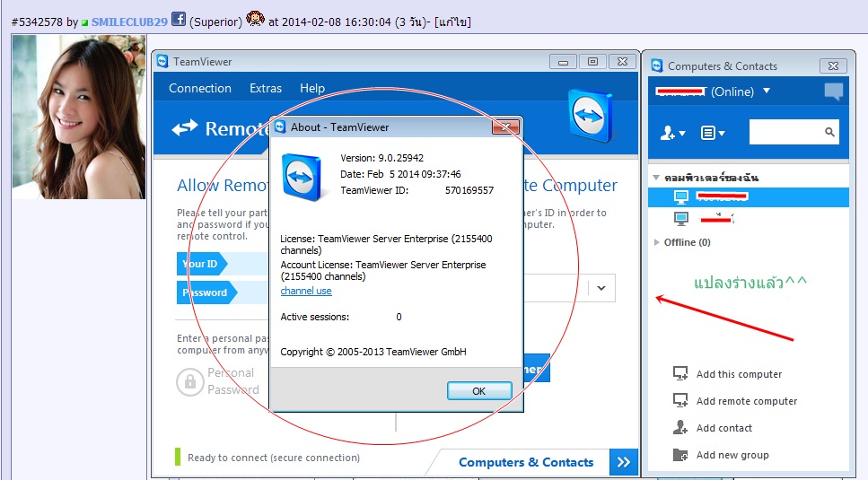Click the Version: 9.0.25942 text
This screenshot has width=868, height=480.
[x=382, y=158]
